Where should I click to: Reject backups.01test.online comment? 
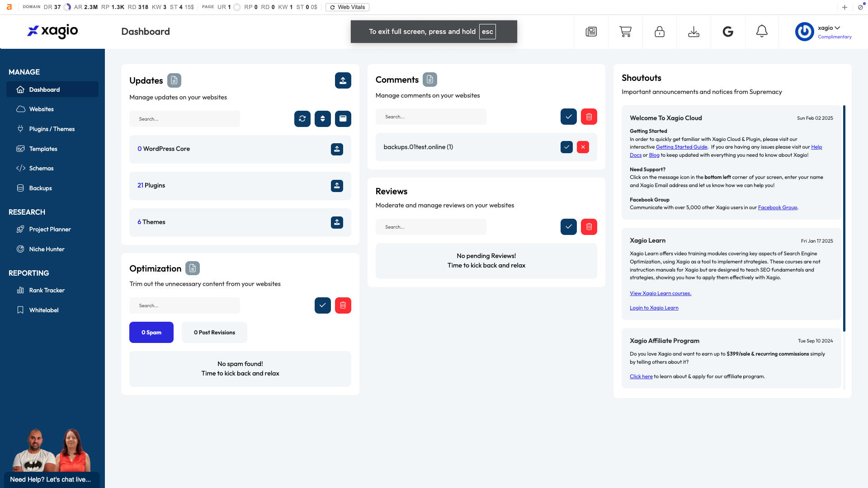(x=583, y=147)
